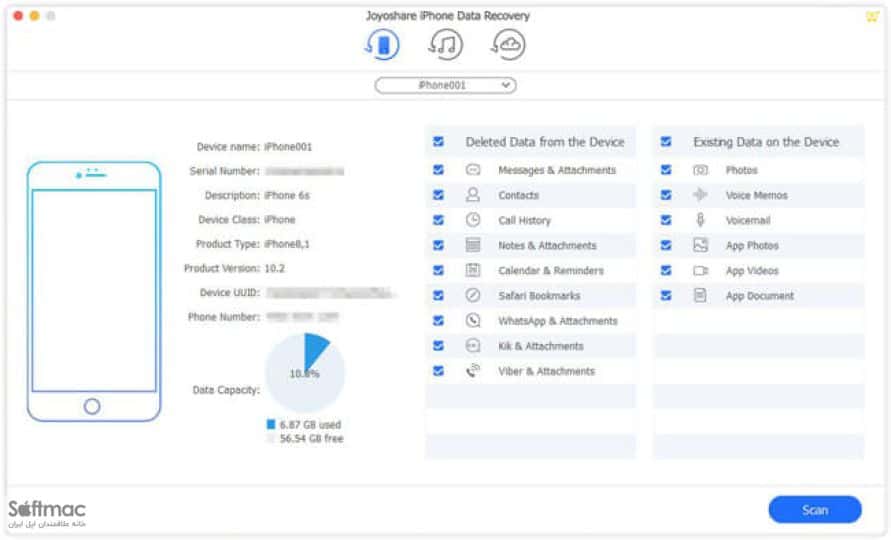The image size is (891, 540).
Task: Click the Product Version 10.2 value
Action: pyautogui.click(x=274, y=268)
